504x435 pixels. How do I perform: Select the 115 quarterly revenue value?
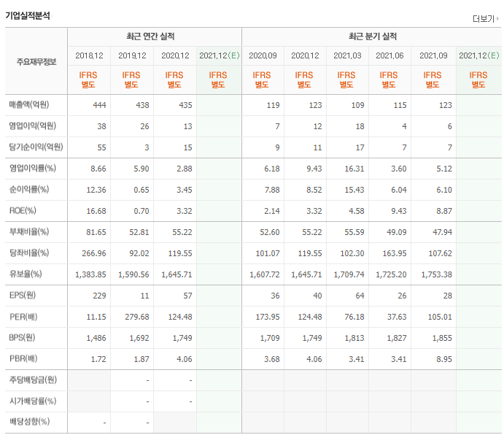coord(400,105)
